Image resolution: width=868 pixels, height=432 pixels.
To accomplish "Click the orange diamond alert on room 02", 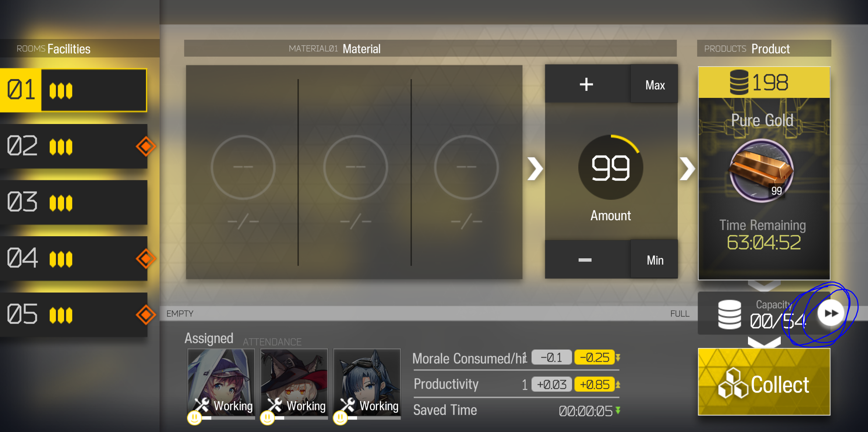I will pyautogui.click(x=146, y=146).
